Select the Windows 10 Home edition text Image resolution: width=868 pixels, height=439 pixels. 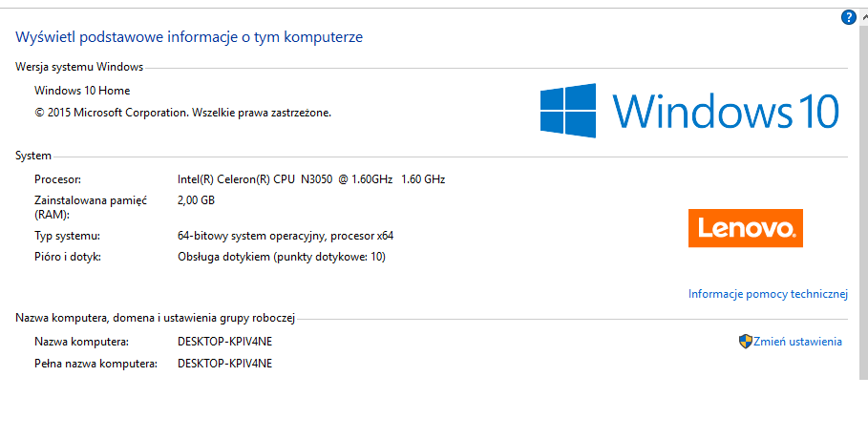[x=82, y=91]
